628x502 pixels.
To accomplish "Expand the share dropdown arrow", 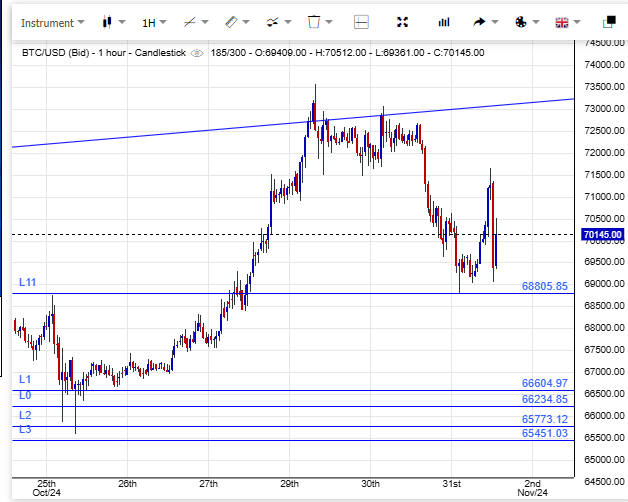I will coord(495,22).
